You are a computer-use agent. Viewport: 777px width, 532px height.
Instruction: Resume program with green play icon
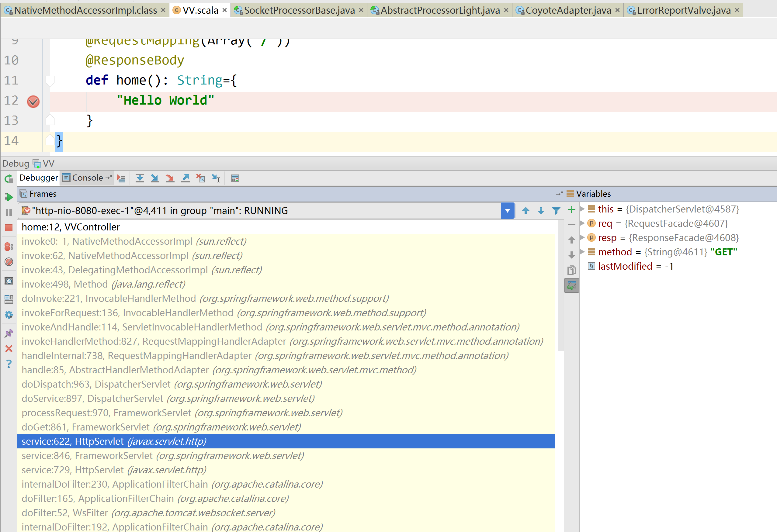tap(9, 197)
